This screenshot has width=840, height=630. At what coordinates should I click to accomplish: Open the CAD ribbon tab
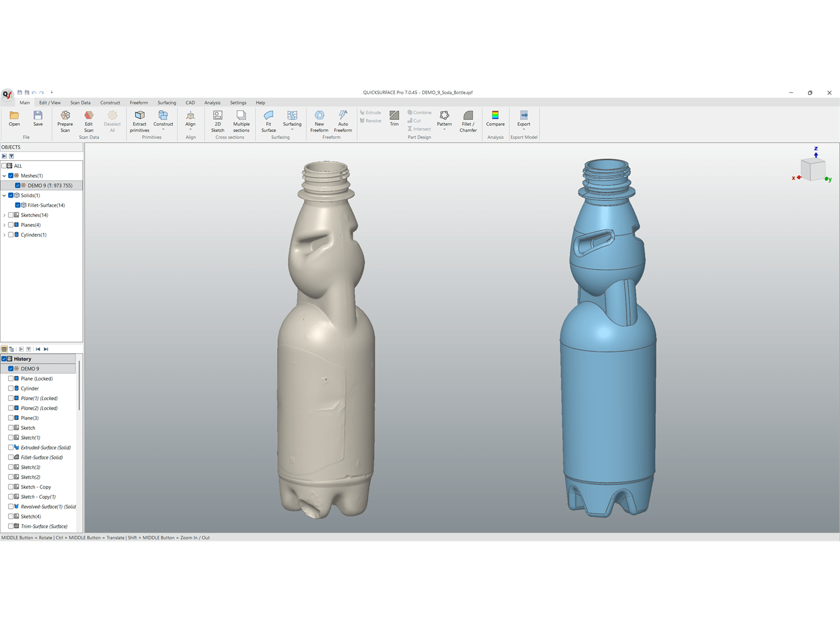point(190,103)
